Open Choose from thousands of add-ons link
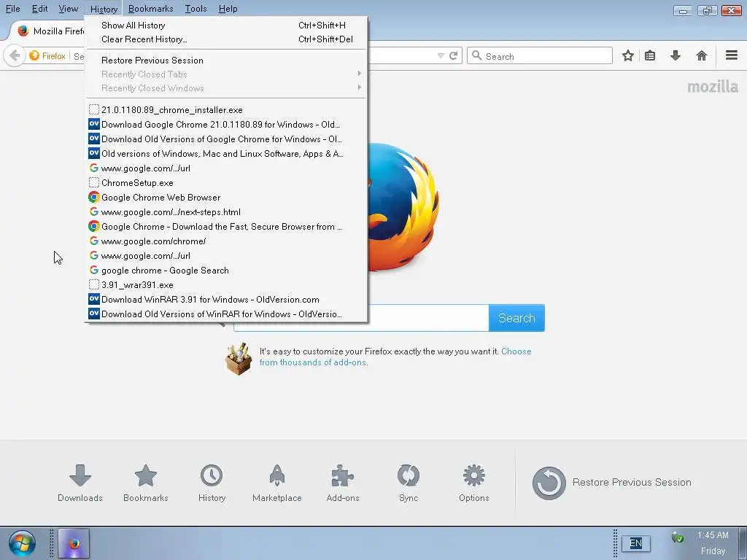This screenshot has width=747, height=560. pyautogui.click(x=395, y=357)
